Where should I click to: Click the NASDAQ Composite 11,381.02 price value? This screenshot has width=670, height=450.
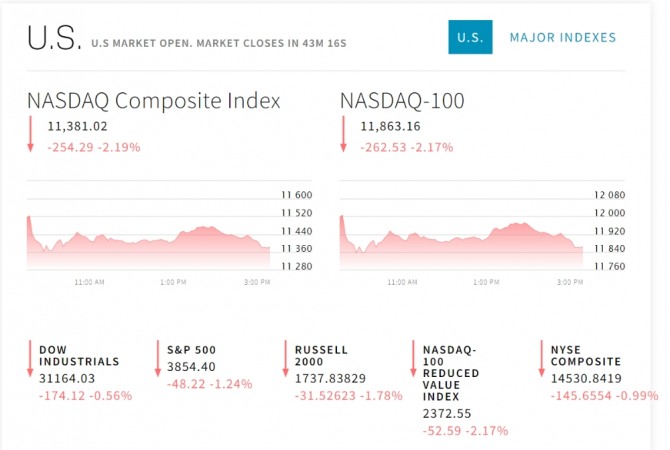[x=77, y=127]
